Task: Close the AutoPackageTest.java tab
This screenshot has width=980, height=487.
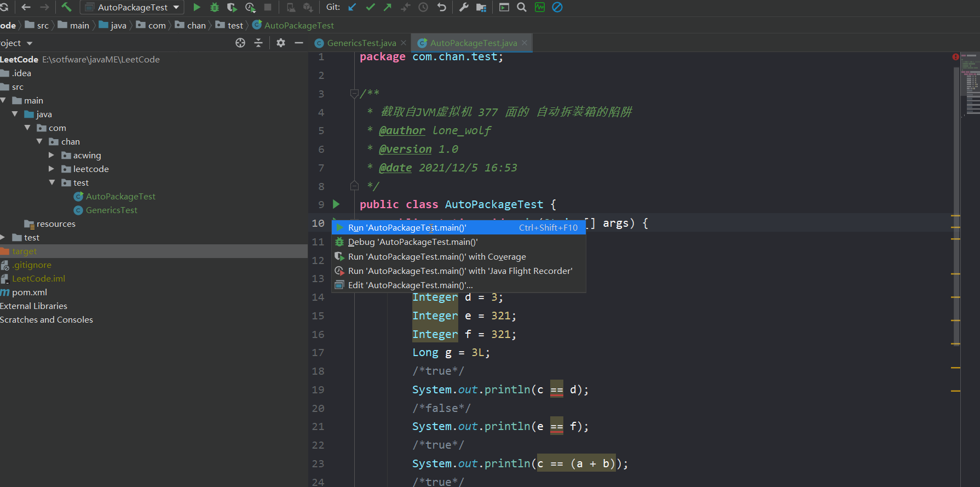Action: coord(524,43)
